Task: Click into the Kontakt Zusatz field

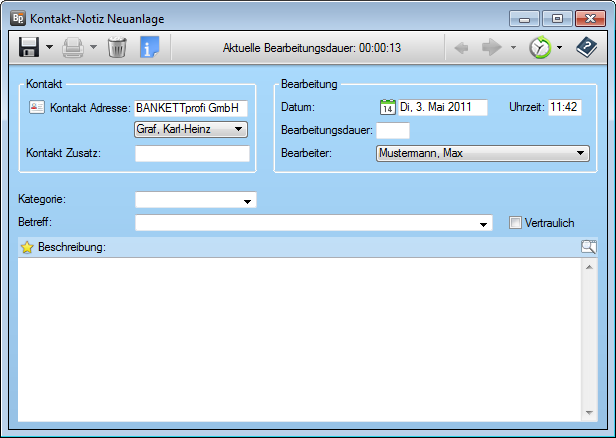Action: pyautogui.click(x=192, y=154)
